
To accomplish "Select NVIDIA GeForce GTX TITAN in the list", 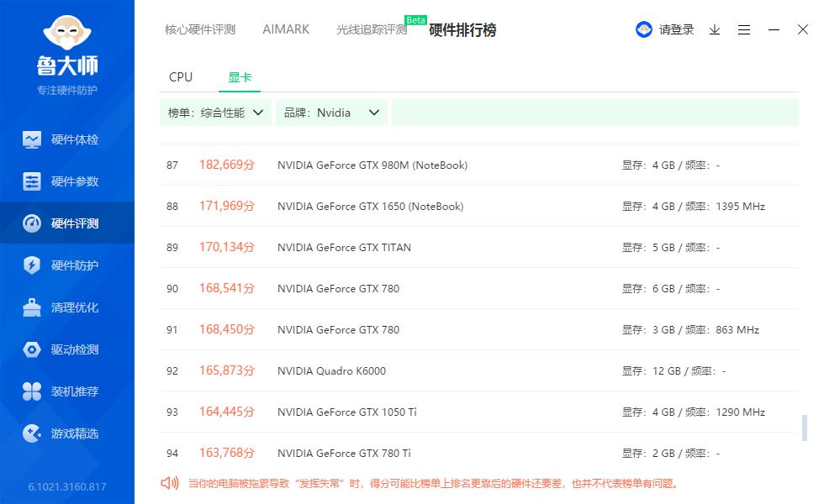I will (x=344, y=247).
